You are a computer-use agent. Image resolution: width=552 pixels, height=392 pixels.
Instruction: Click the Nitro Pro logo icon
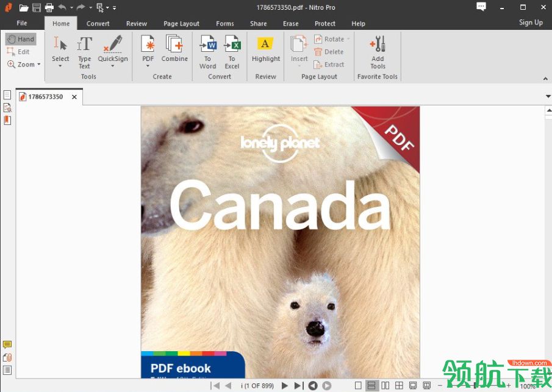point(9,7)
